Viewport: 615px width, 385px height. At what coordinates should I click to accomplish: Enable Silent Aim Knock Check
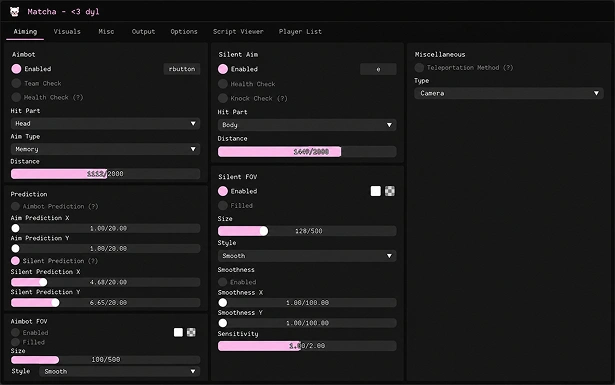pos(223,98)
